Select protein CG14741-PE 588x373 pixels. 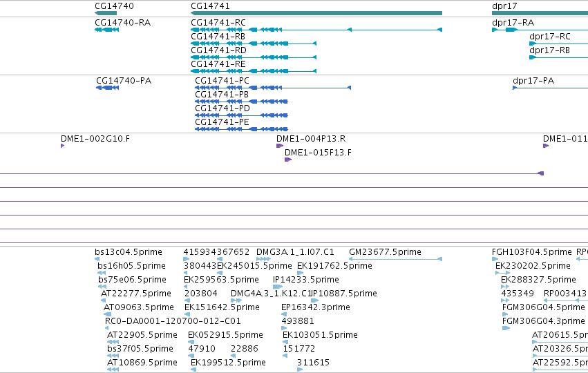coord(222,122)
